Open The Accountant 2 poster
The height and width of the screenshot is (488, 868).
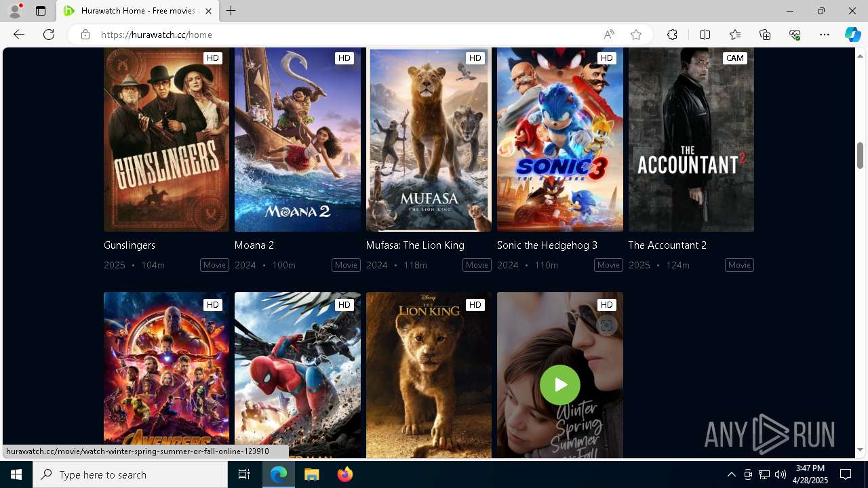point(691,140)
